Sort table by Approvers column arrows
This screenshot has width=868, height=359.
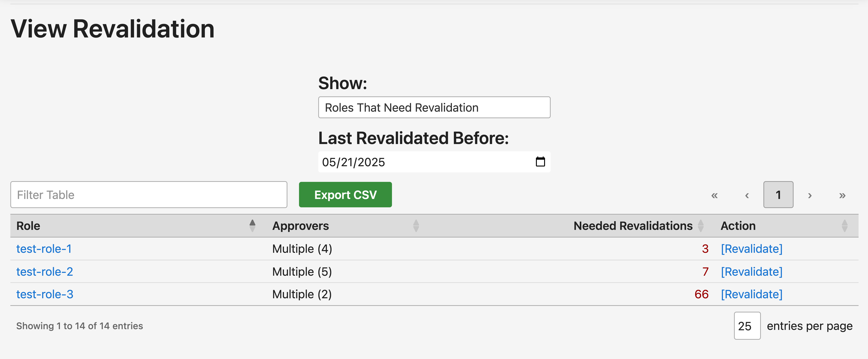(x=416, y=226)
